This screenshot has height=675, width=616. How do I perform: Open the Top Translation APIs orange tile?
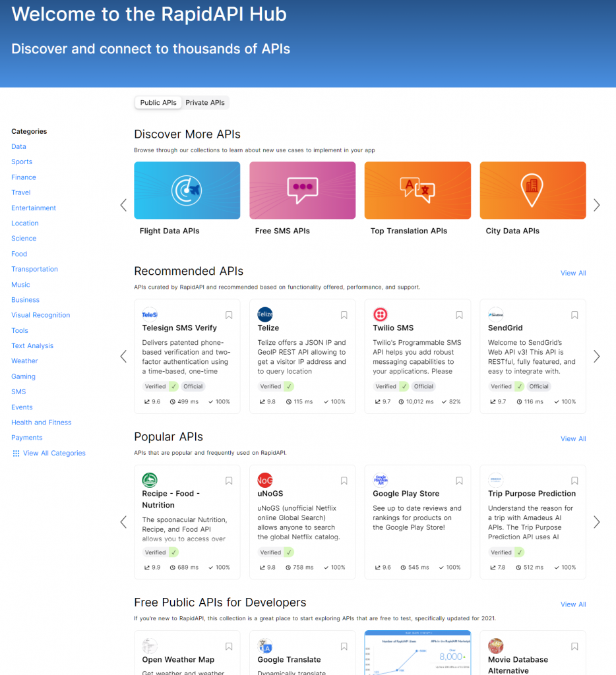coord(417,191)
